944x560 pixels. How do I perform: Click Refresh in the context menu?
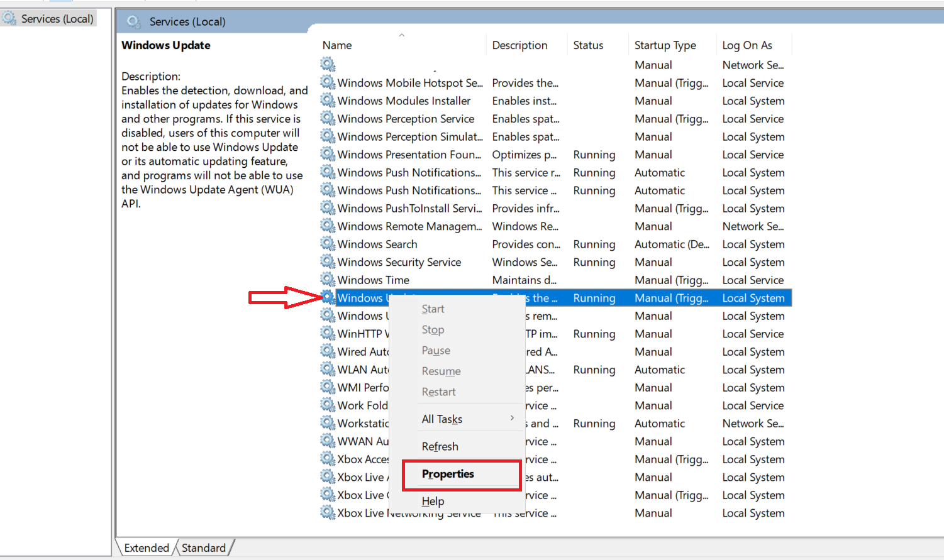point(440,447)
